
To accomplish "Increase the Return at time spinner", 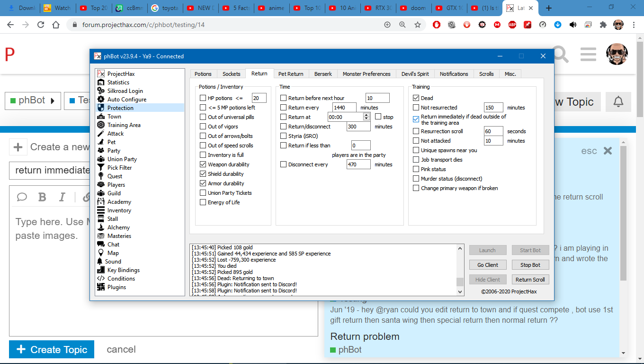I will pos(366,115).
